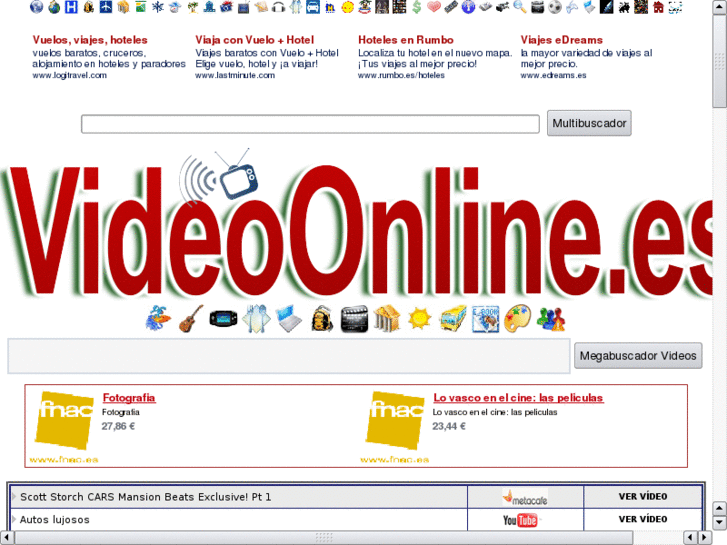Screen dimensions: 727x545
Task: Click the classical temple building icon
Action: point(387,319)
